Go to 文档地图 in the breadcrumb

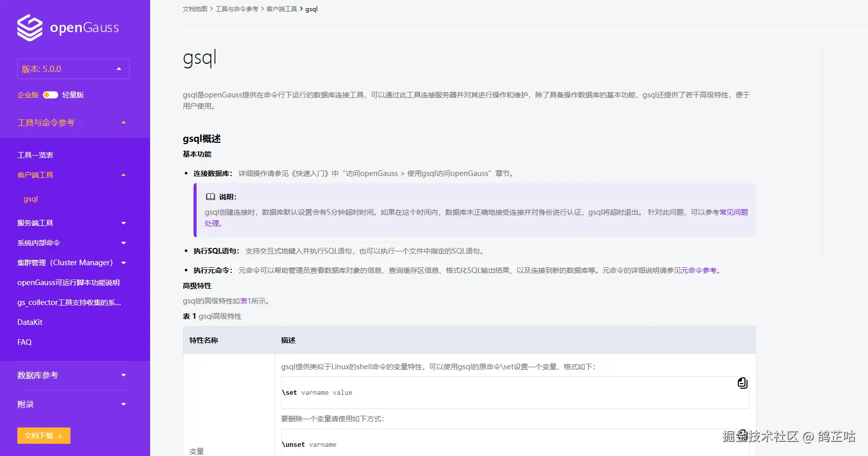pos(195,9)
